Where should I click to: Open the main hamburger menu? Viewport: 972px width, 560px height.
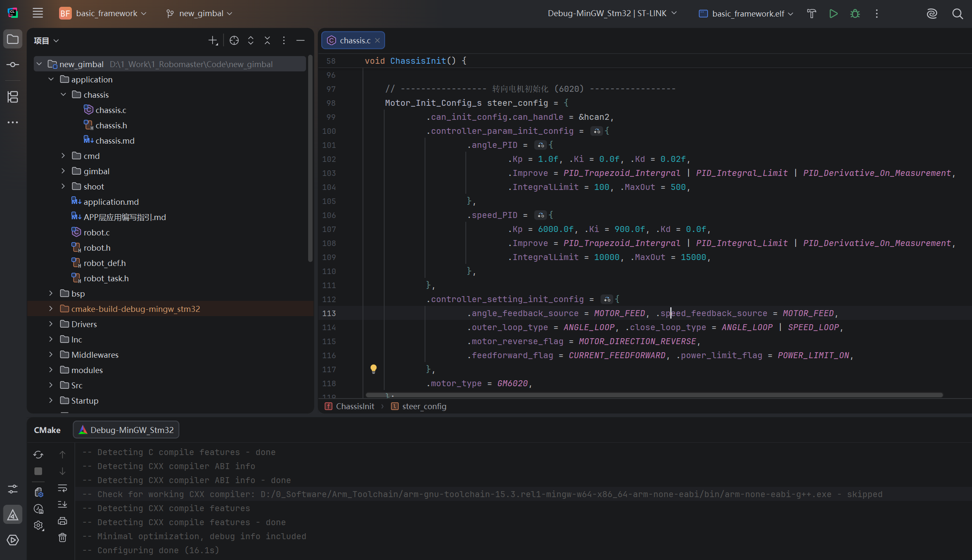click(x=38, y=13)
